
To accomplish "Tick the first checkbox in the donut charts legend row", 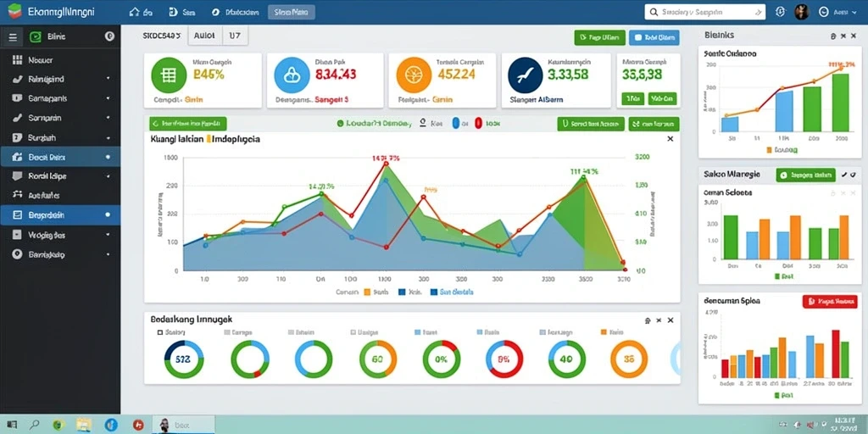I will coord(160,332).
